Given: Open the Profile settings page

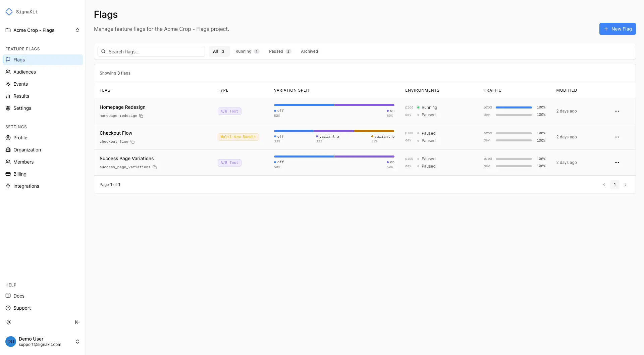Looking at the screenshot, I should click(43, 138).
